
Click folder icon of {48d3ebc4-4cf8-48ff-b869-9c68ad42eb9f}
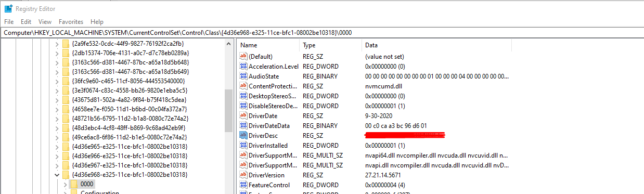coord(66,127)
